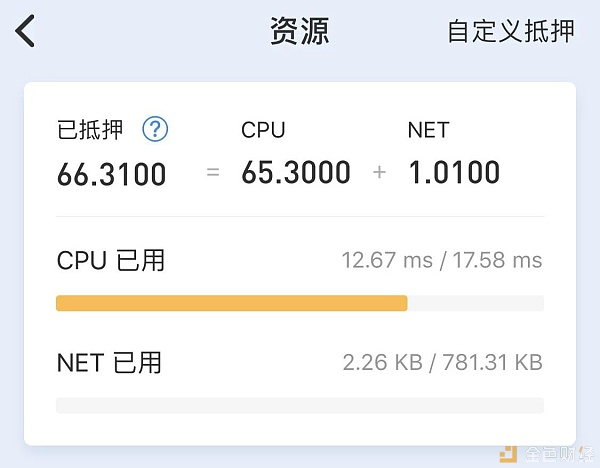600x468 pixels.
Task: Tap the 已抵押 label
Action: point(90,130)
